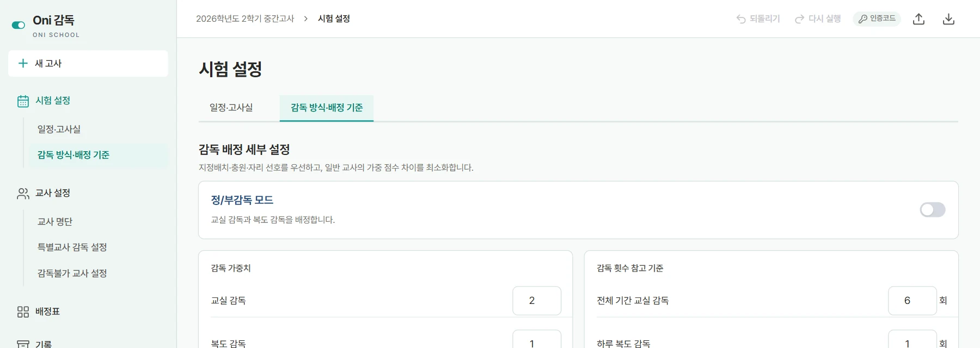Open the 기록 archive icon in the sidebar
Screen dimensions: 980x348
pyautogui.click(x=23, y=344)
